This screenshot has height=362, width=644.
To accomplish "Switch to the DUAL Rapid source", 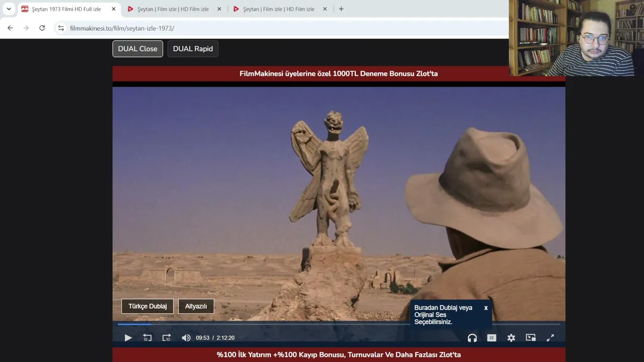I will (x=193, y=49).
